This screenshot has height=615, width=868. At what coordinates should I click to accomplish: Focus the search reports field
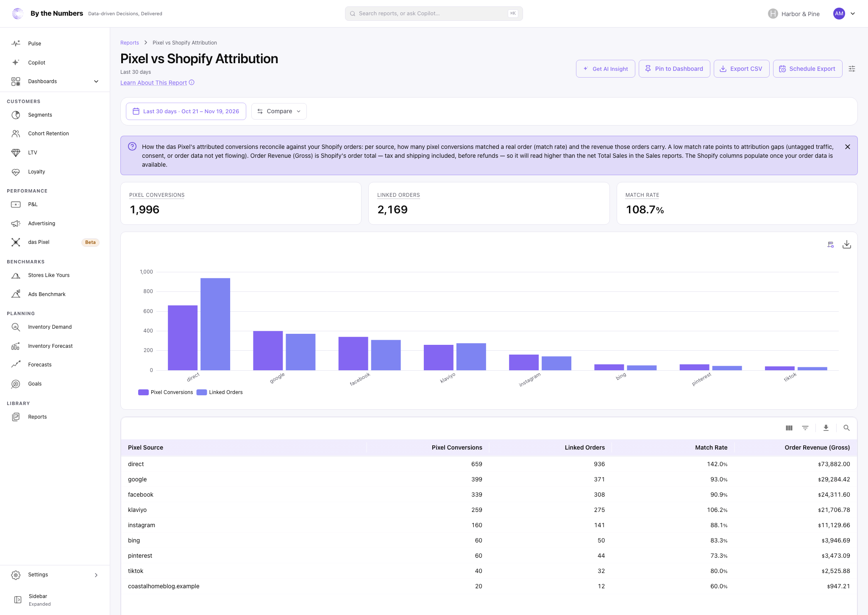pyautogui.click(x=434, y=14)
